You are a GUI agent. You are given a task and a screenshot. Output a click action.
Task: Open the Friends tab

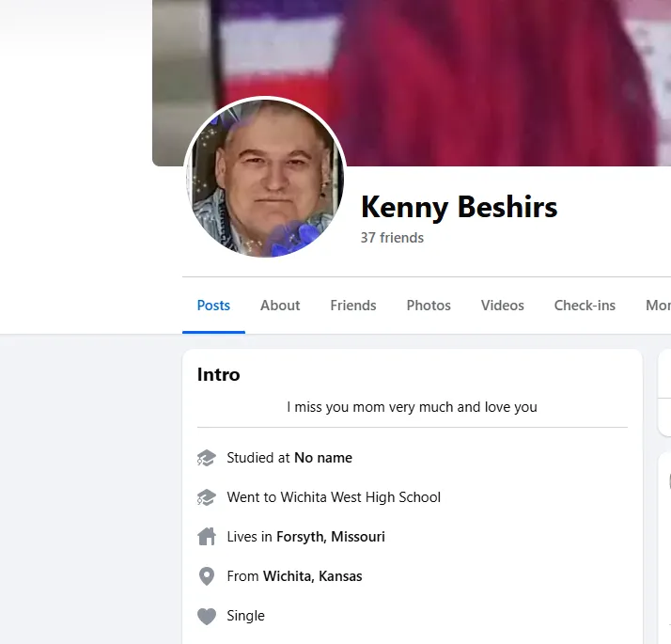(353, 306)
